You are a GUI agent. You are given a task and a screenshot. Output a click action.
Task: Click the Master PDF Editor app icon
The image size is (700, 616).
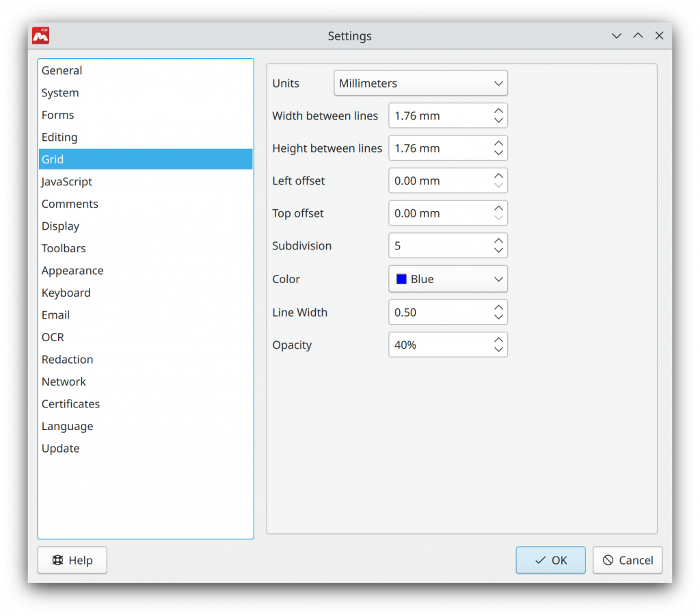40,36
